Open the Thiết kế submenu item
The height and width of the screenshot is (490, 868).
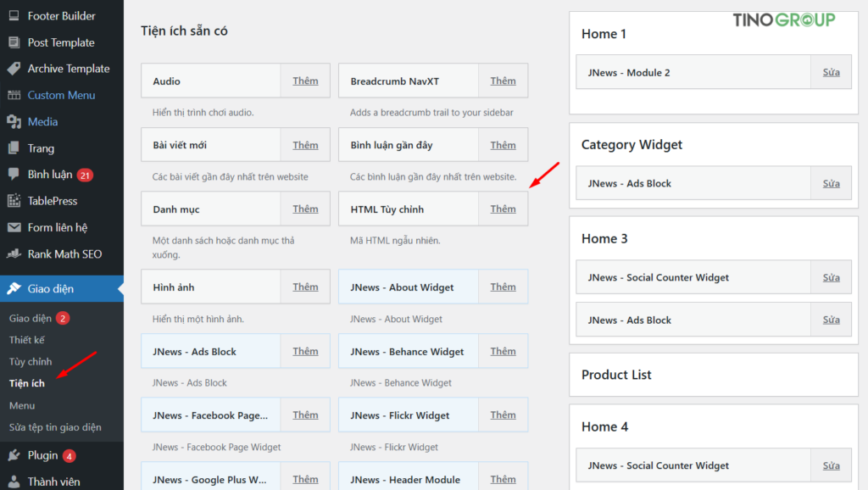26,340
